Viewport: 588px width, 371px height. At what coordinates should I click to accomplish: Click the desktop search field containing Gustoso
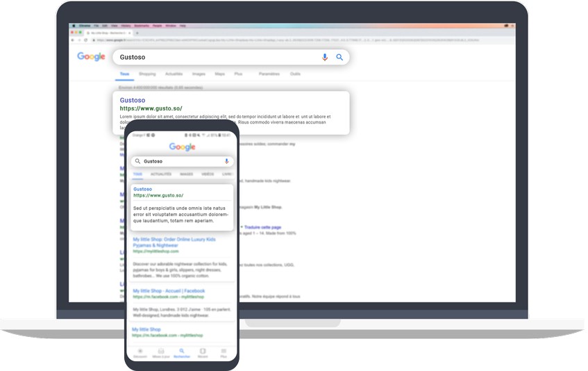231,57
